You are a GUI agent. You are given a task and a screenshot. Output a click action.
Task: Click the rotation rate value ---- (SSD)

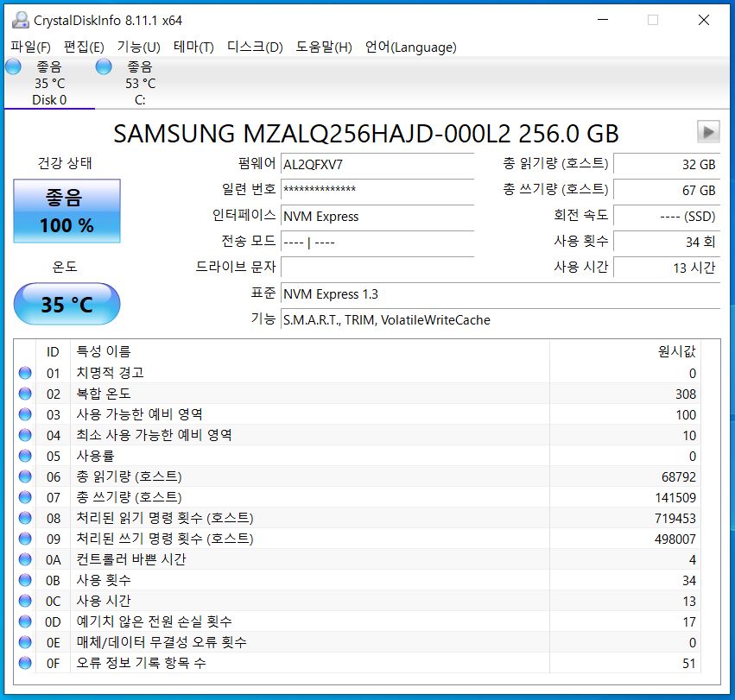click(x=667, y=217)
